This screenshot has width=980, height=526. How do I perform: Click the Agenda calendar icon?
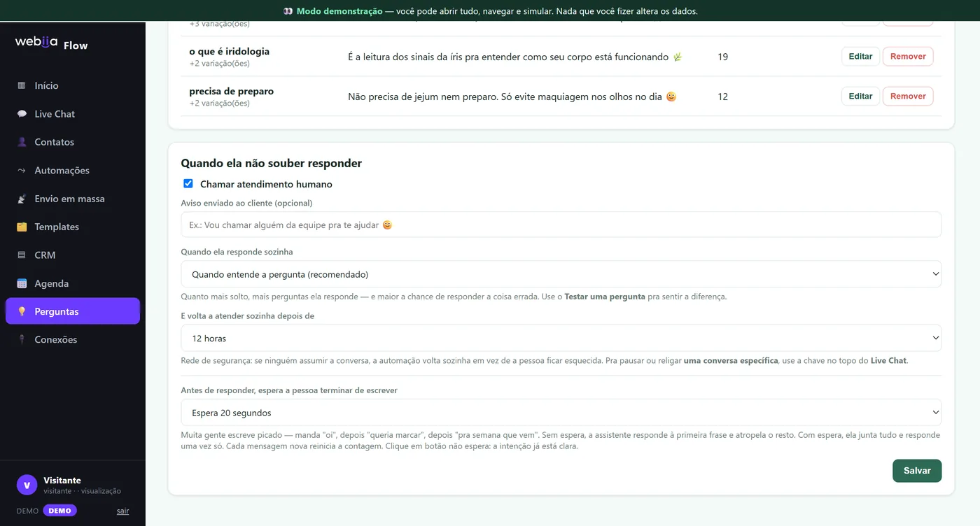click(22, 283)
